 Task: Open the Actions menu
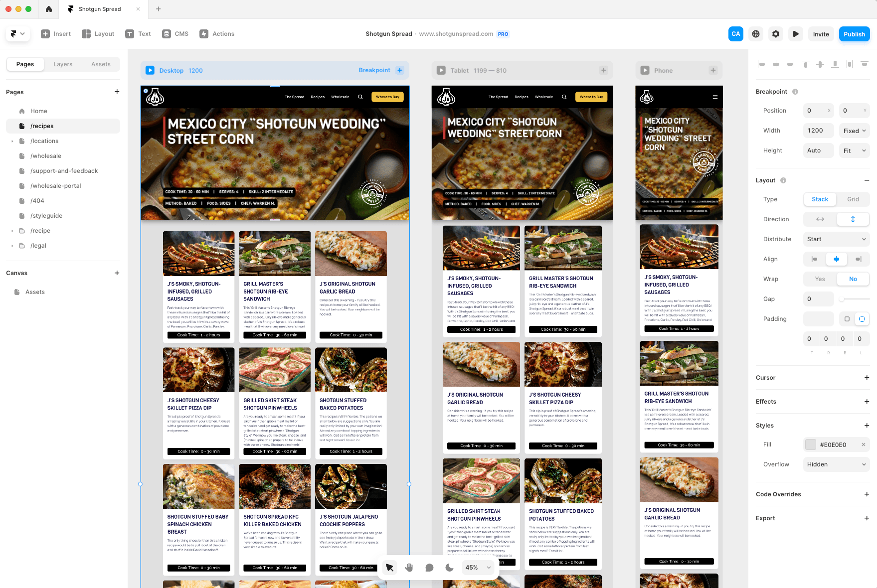217,34
